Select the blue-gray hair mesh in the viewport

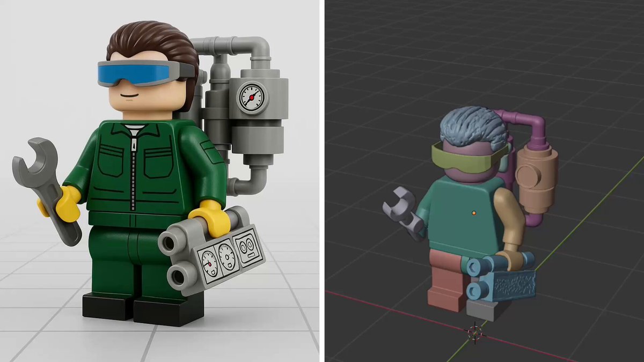tap(473, 128)
